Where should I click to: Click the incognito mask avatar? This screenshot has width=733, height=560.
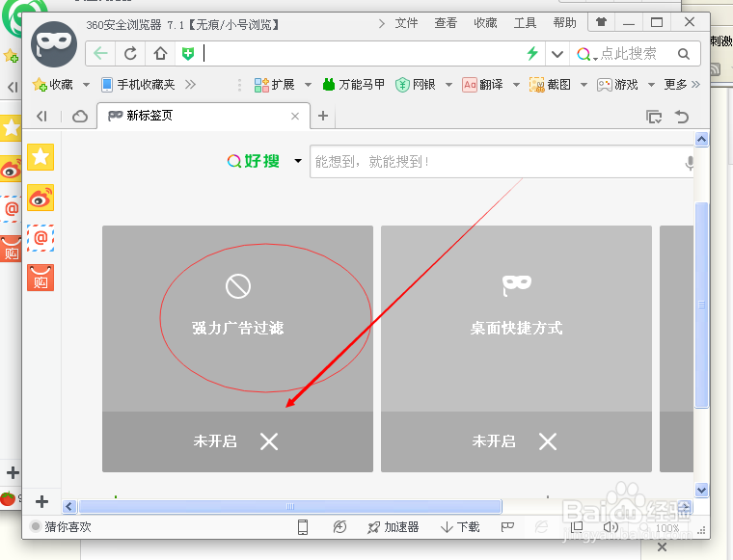click(x=54, y=44)
